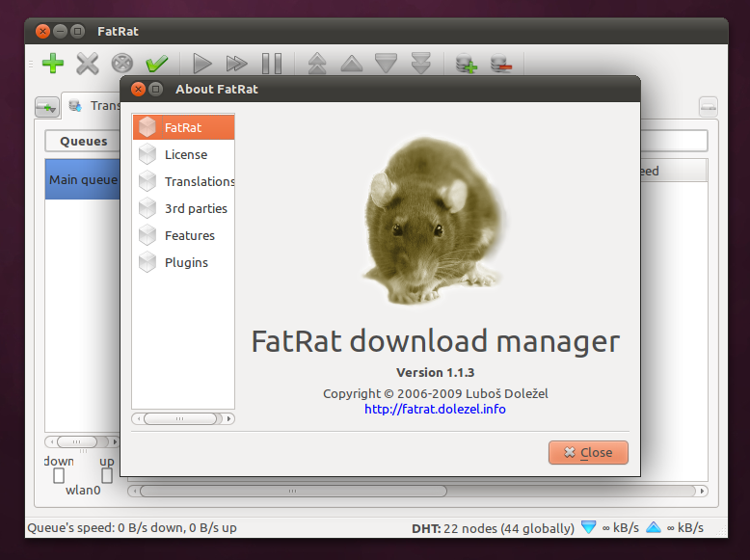Maximize the About FatRat dialog

(x=156, y=89)
